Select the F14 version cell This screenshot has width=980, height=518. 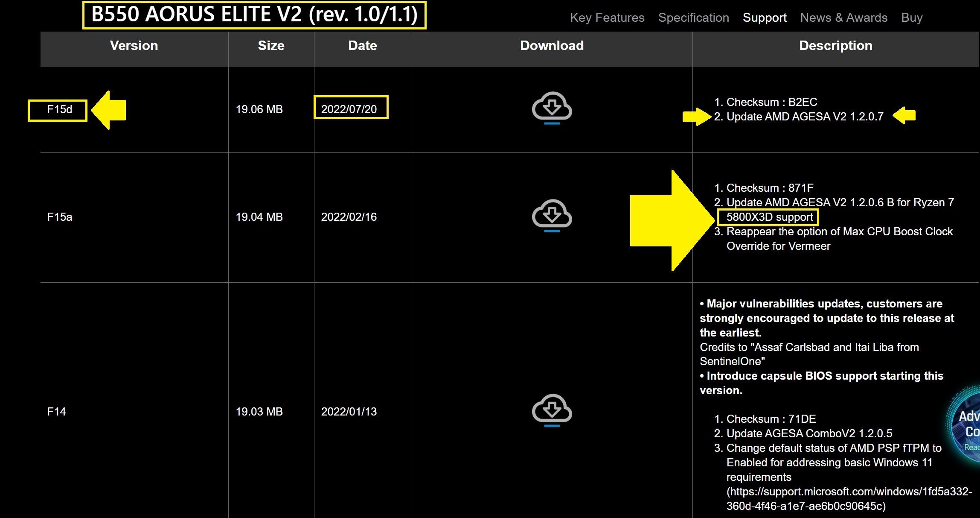pos(56,412)
